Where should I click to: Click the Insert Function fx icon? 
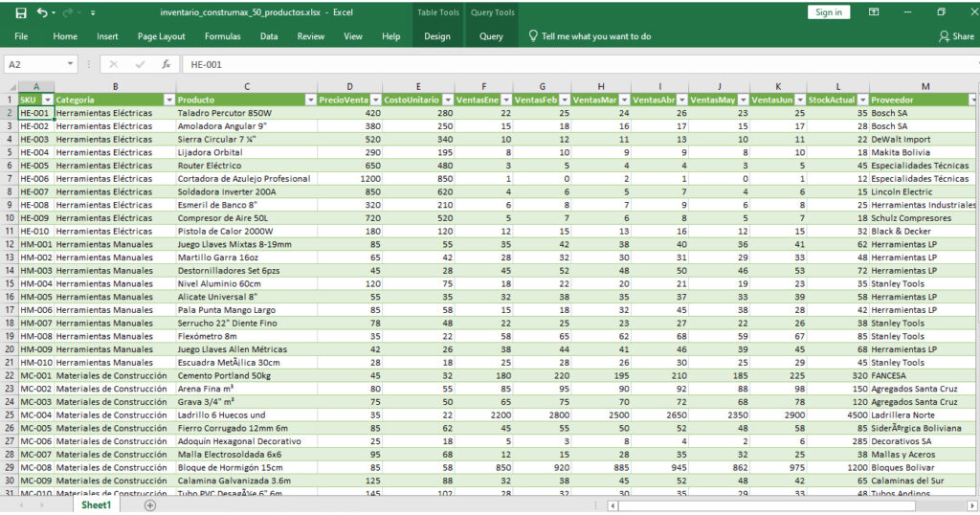click(x=166, y=64)
